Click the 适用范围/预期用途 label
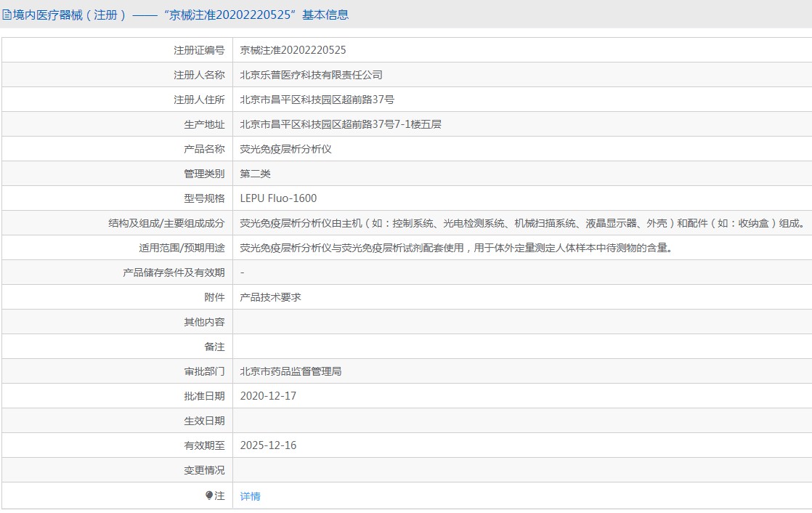Viewport: 812px width, 513px height. pyautogui.click(x=182, y=248)
